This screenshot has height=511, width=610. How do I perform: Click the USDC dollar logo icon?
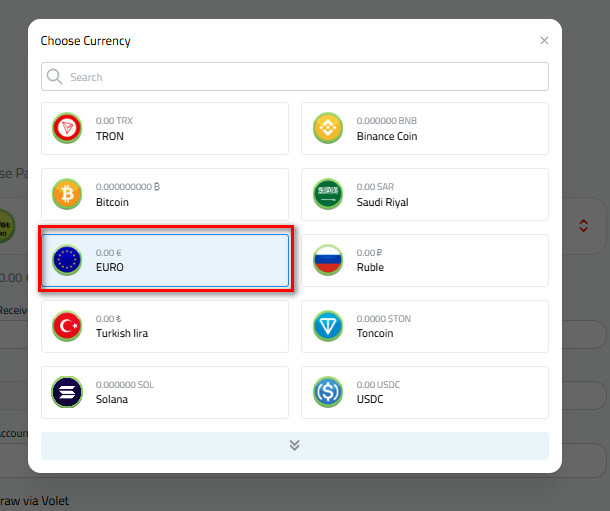click(x=328, y=392)
